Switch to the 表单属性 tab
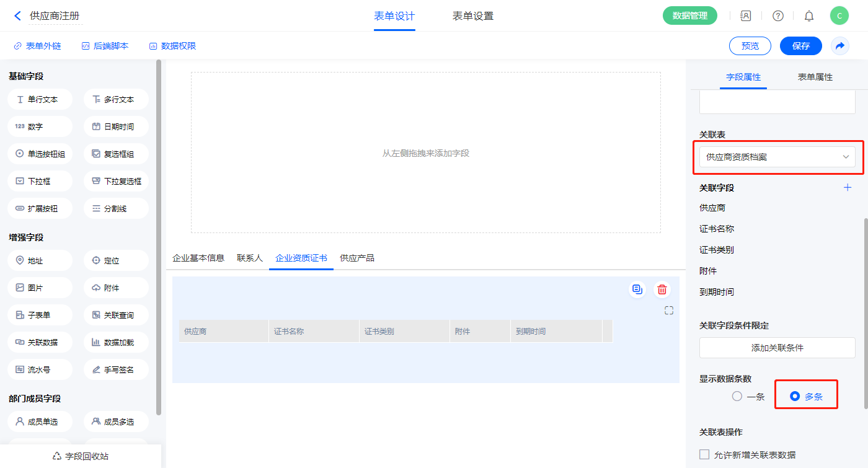Screen dimensions: 868x468 coord(815,77)
